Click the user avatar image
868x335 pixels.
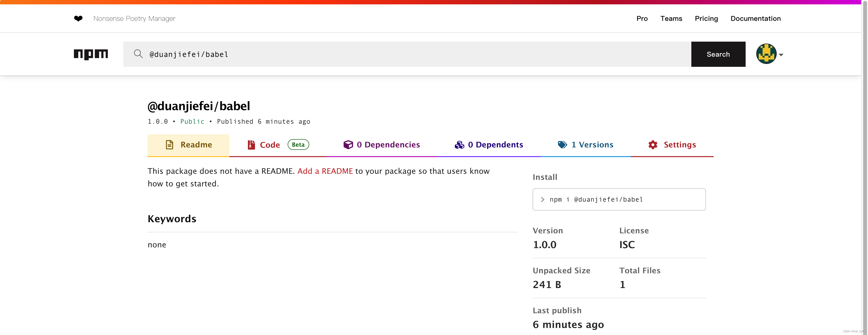pyautogui.click(x=766, y=54)
